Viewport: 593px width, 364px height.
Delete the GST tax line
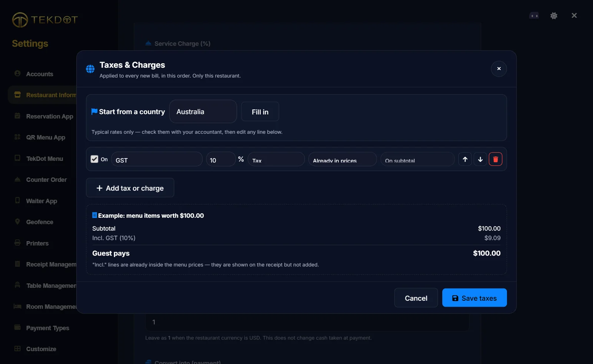pos(496,159)
